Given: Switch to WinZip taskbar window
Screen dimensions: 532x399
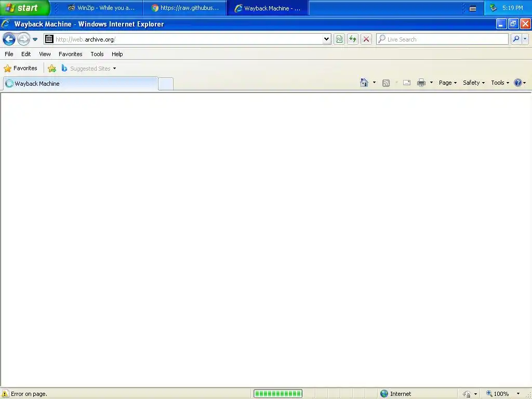Looking at the screenshot, I should click(101, 8).
